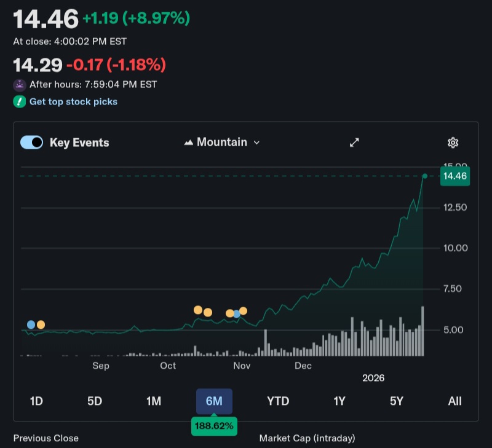The height and width of the screenshot is (448, 492).
Task: Select the 5D time range
Action: click(x=95, y=401)
